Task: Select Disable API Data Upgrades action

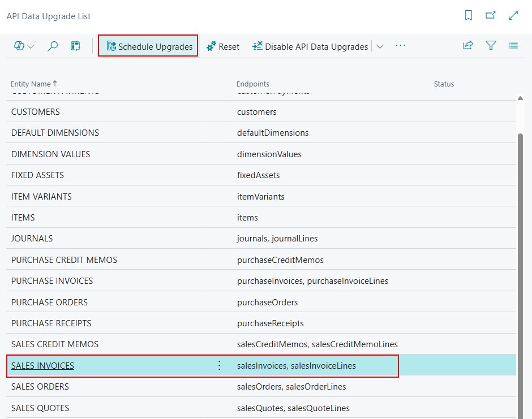Action: click(310, 46)
